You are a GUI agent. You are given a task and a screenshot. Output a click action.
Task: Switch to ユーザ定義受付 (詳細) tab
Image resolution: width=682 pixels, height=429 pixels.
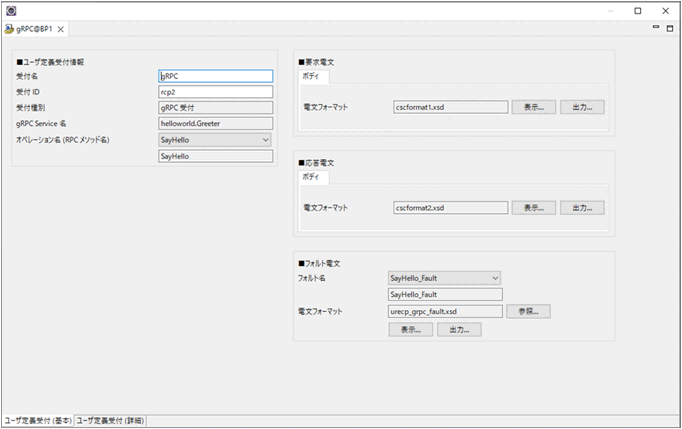111,421
